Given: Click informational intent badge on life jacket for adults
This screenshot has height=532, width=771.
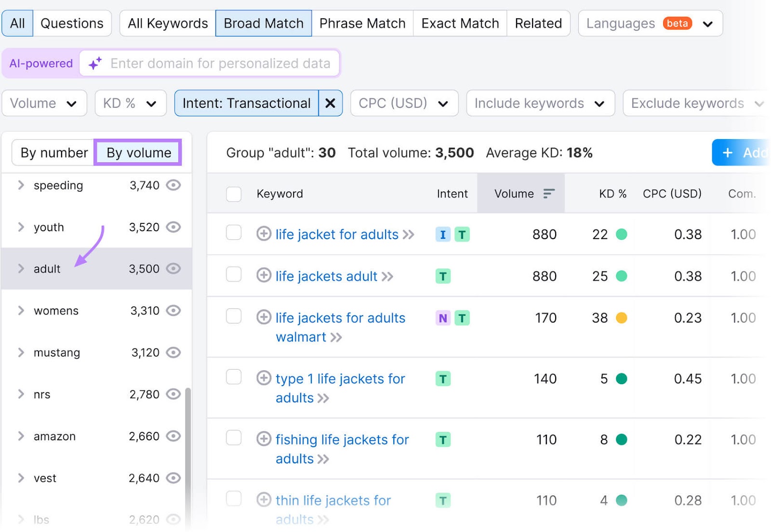Looking at the screenshot, I should tap(443, 234).
